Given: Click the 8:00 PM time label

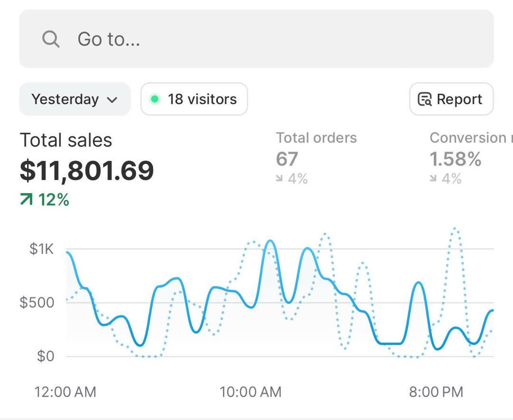Looking at the screenshot, I should pyautogui.click(x=436, y=392).
